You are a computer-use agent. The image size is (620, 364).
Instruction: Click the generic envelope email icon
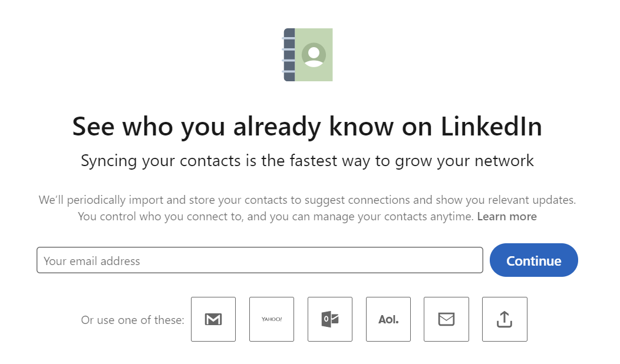pyautogui.click(x=446, y=319)
